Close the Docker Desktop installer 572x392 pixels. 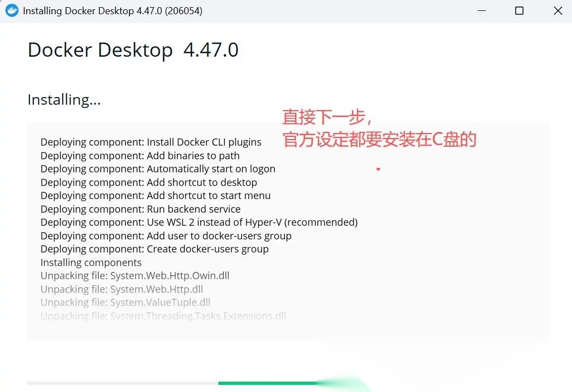point(558,10)
